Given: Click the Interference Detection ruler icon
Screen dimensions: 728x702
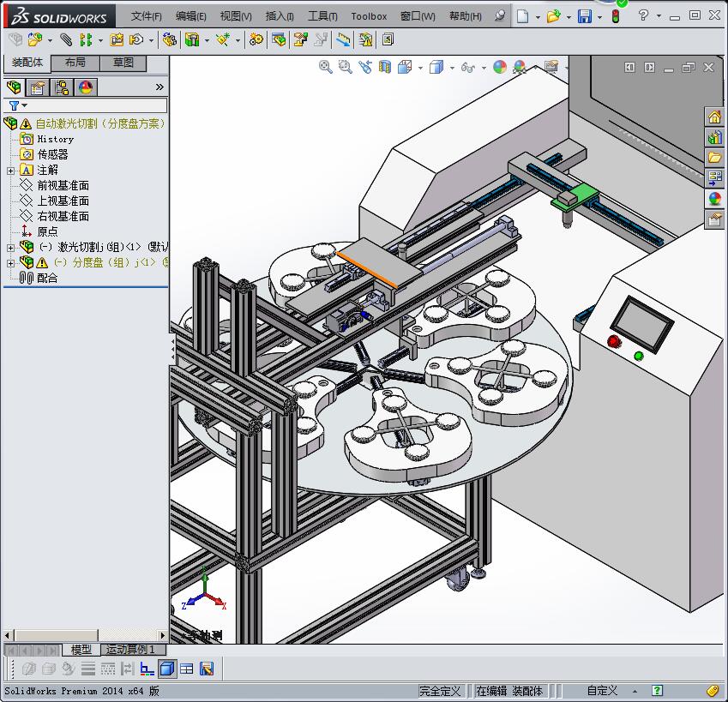Looking at the screenshot, I should 343,40.
